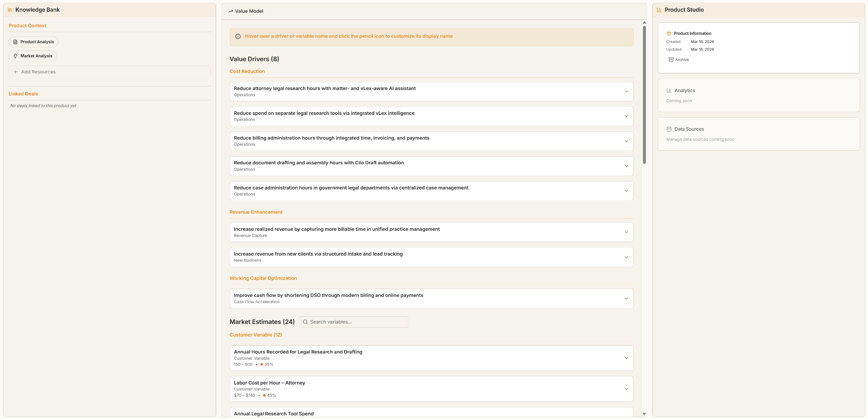
Task: Click the Value Model scrollbar thumb
Action: point(644,95)
